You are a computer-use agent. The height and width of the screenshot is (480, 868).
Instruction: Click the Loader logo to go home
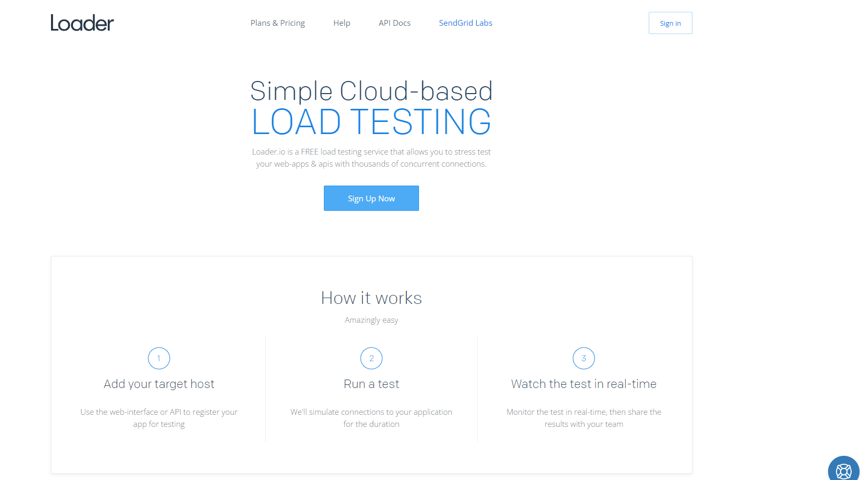tap(82, 23)
